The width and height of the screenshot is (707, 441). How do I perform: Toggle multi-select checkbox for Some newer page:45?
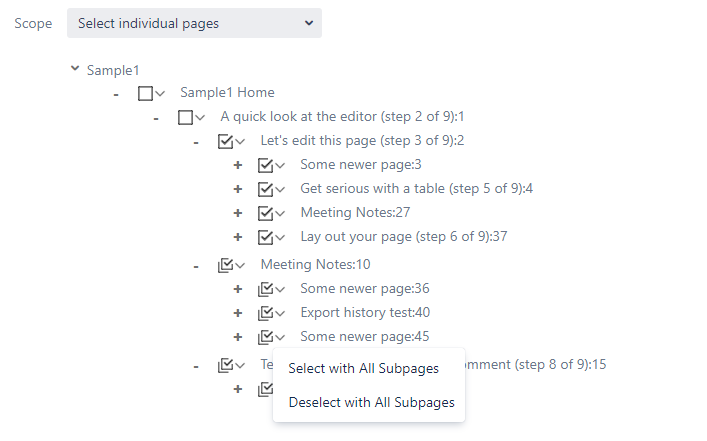pyautogui.click(x=265, y=337)
